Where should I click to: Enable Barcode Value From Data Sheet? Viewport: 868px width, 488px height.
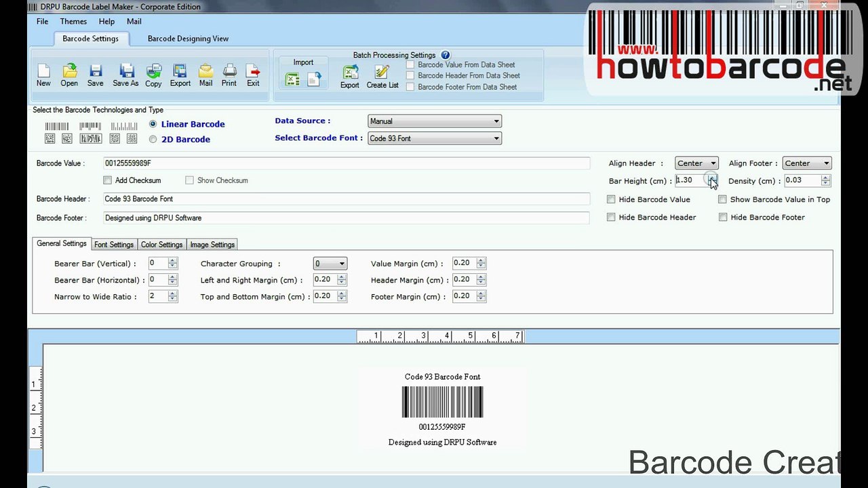point(410,65)
